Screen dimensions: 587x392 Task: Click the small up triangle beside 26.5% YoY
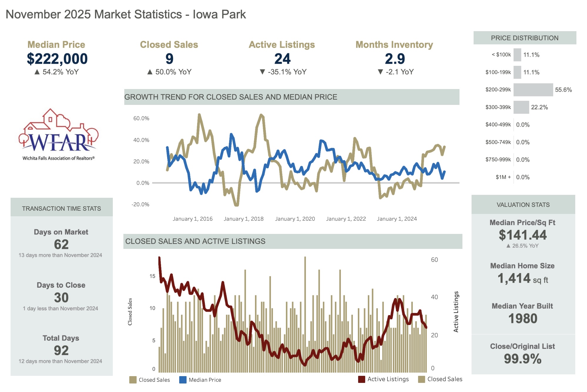point(508,246)
